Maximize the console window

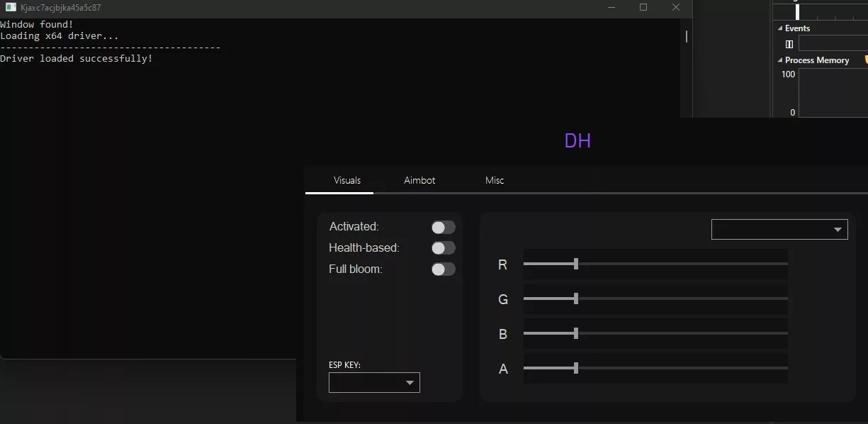[x=643, y=8]
